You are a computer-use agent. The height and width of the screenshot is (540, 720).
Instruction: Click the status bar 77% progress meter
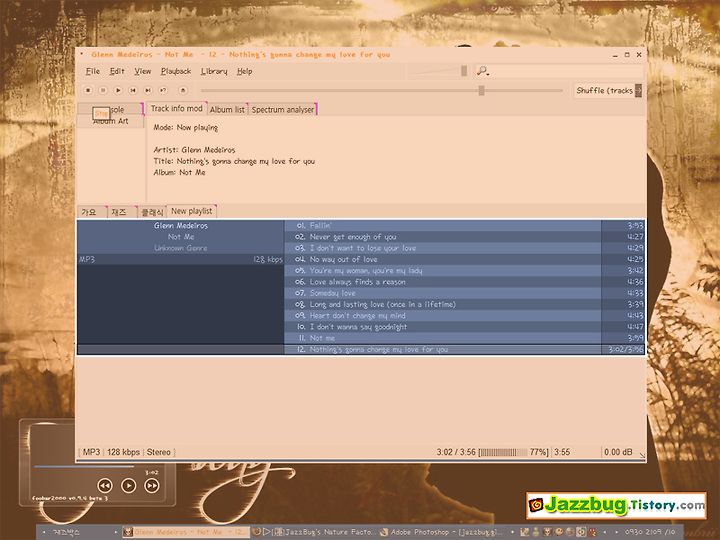(x=514, y=452)
